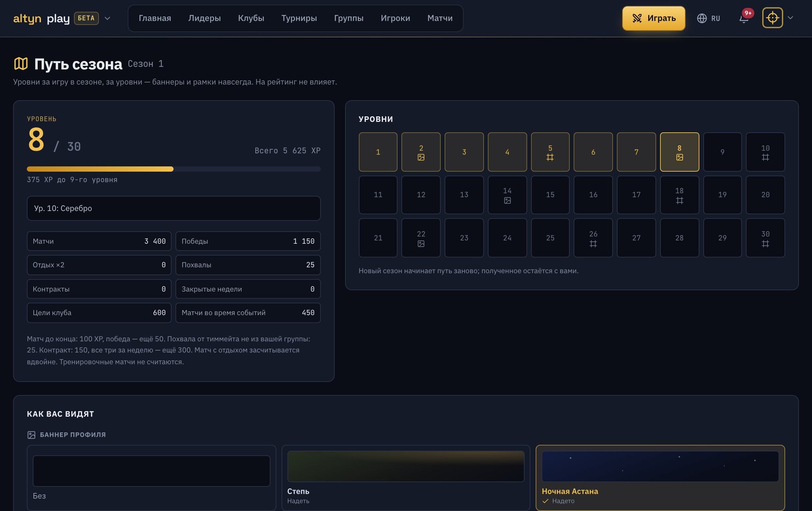812x511 pixels.
Task: Click the banner icon in level 22 tile
Action: pos(421,243)
